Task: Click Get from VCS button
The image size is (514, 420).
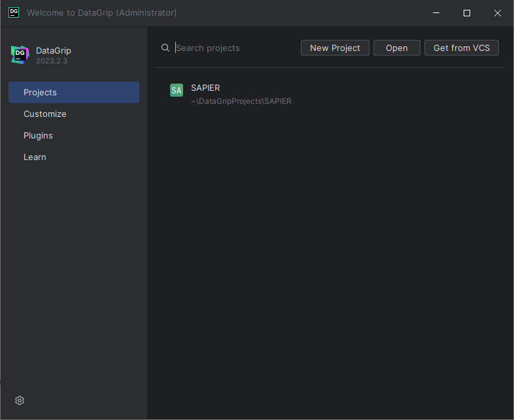Action: click(x=462, y=48)
